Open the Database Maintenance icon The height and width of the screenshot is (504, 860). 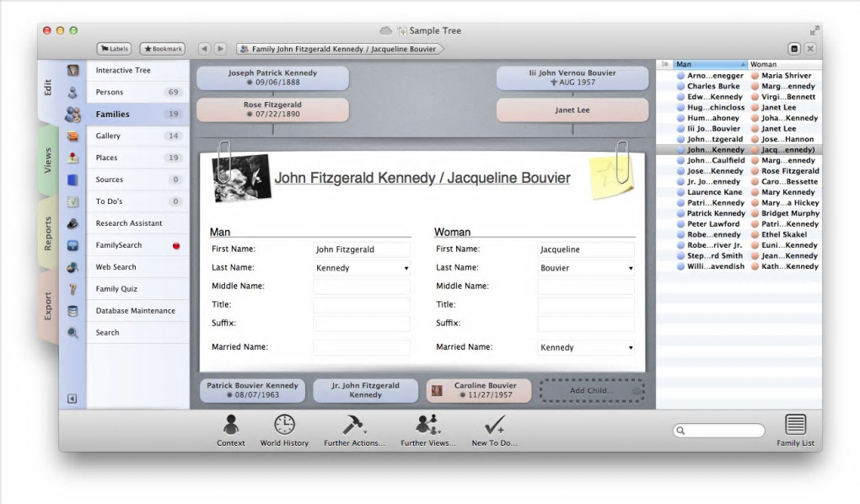73,311
